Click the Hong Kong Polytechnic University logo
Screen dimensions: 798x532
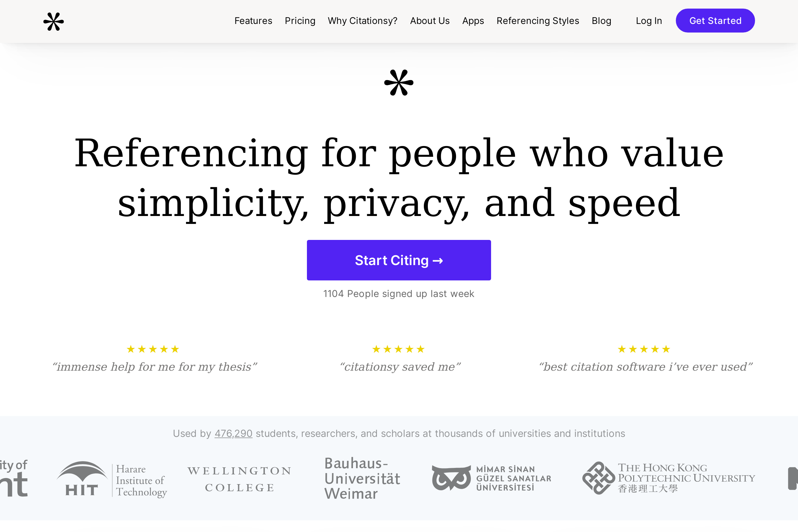pyautogui.click(x=669, y=478)
